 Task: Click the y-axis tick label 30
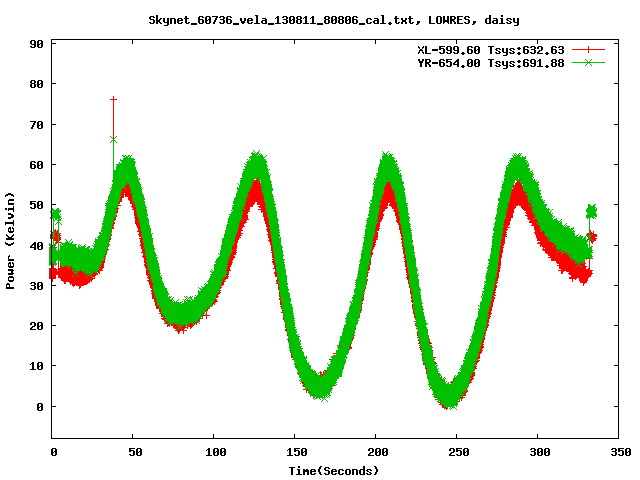click(36, 286)
